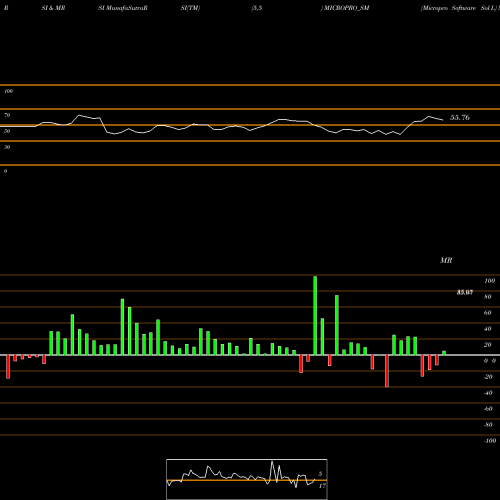
Task: Click the 70 level label on RSI axis
Action: (7, 115)
